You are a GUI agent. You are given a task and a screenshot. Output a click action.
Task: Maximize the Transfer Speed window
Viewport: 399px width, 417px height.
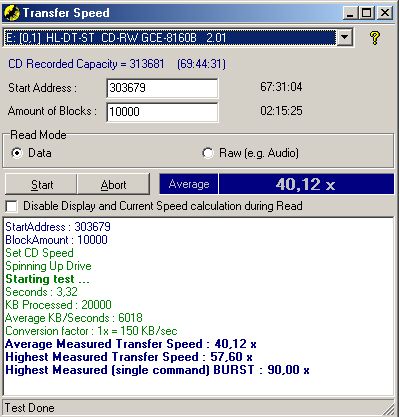point(366,13)
